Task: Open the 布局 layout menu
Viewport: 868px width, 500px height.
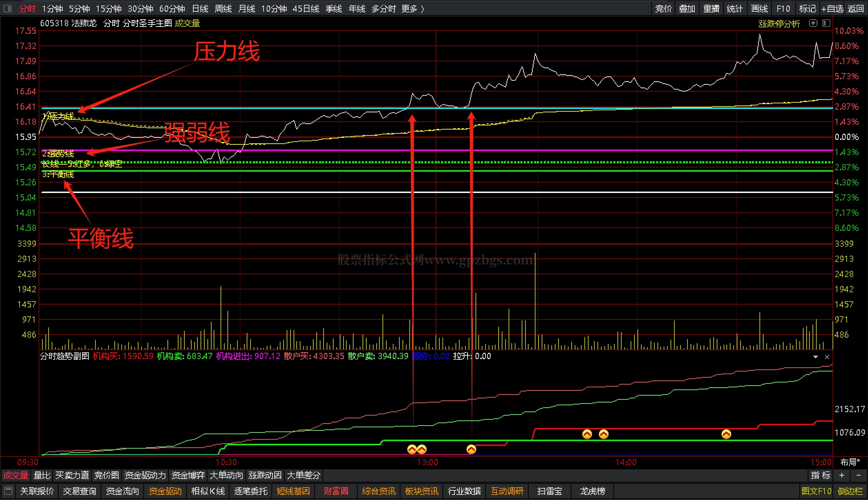Action: tap(850, 462)
